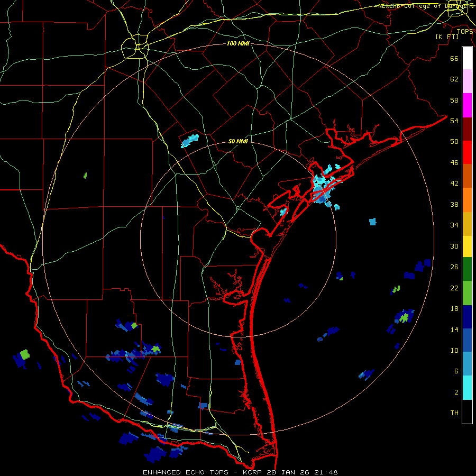476x476 pixels.
Task: Select the "58" scale label
Action: (x=454, y=100)
